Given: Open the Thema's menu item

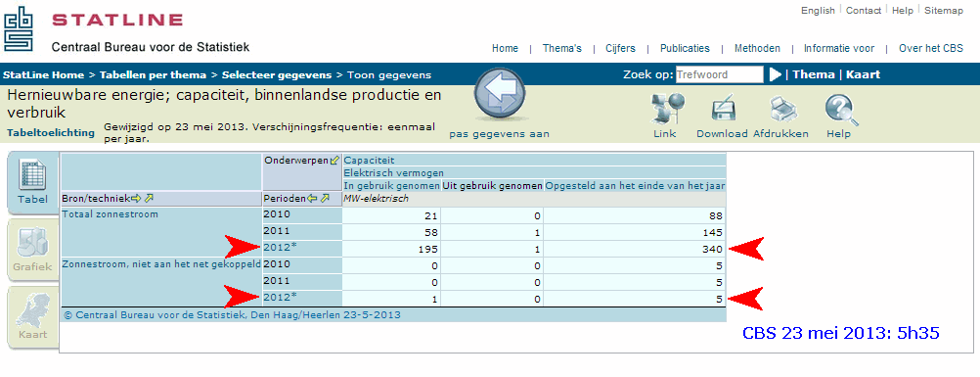Looking at the screenshot, I should pyautogui.click(x=561, y=48).
